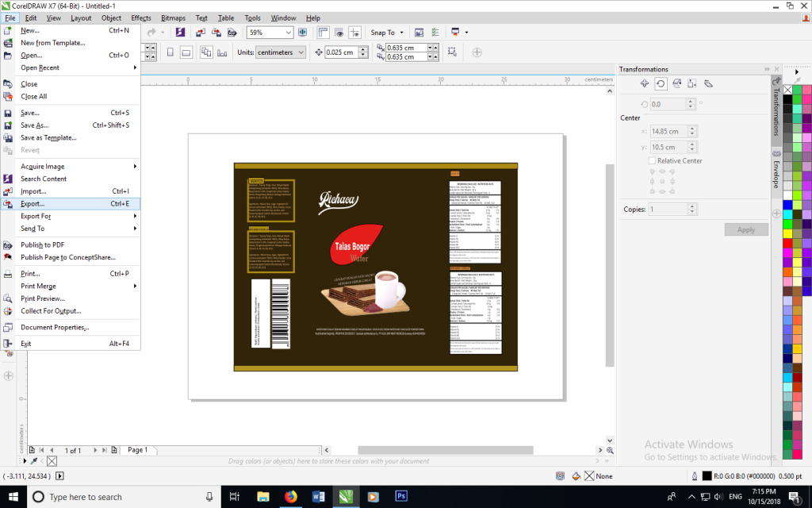Expand the application launcher dropdown arrow

pos(466,32)
